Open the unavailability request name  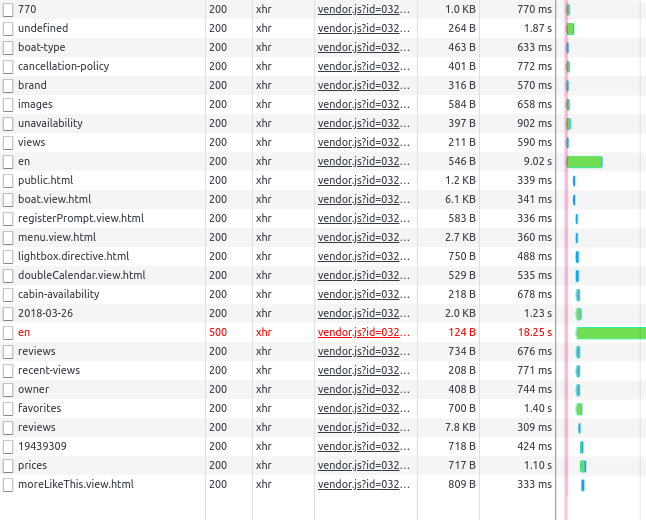click(50, 123)
